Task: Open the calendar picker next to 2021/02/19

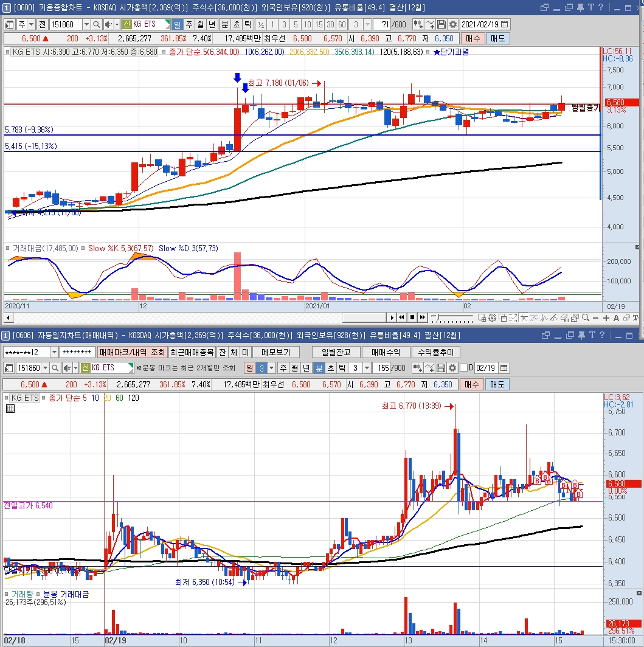Action: pyautogui.click(x=504, y=24)
